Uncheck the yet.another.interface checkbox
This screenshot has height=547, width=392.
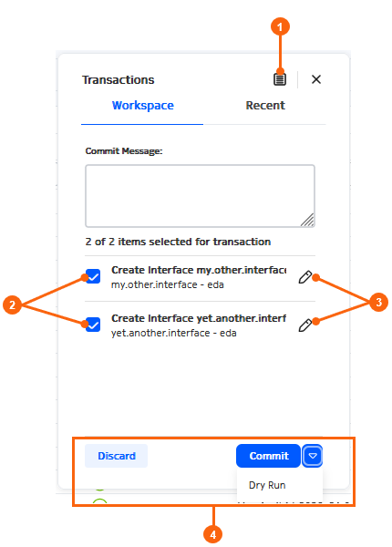(x=93, y=325)
